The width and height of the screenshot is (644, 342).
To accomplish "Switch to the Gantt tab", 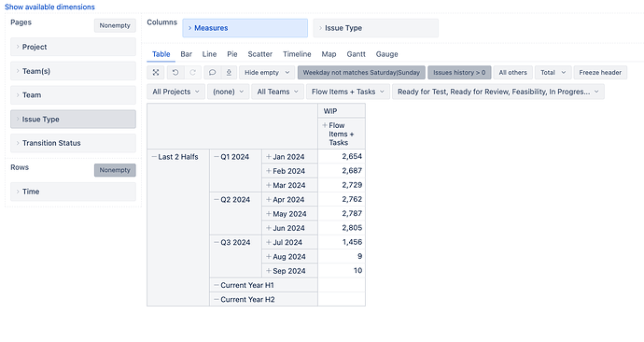I will pyautogui.click(x=357, y=54).
